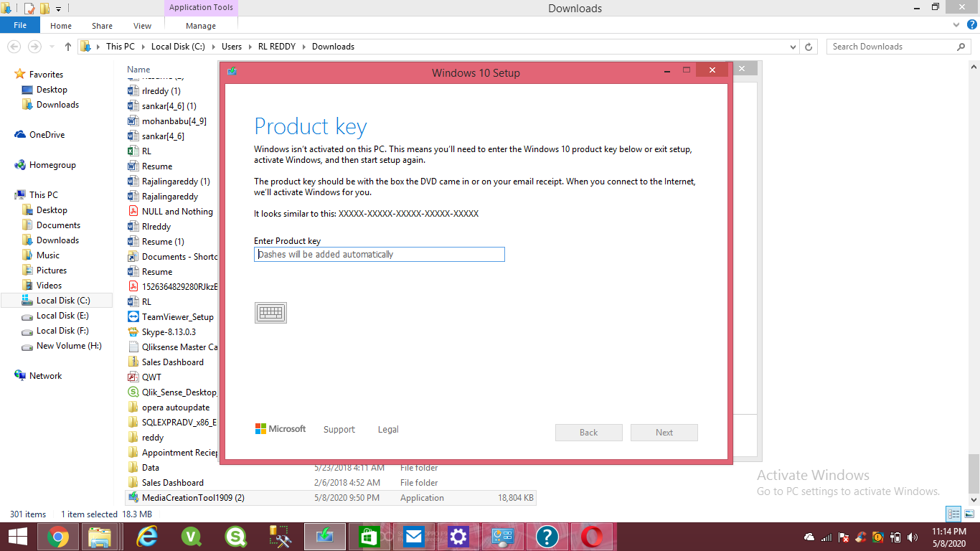Viewport: 980px width, 551px height.
Task: Switch to details view layout icon
Action: 953,514
